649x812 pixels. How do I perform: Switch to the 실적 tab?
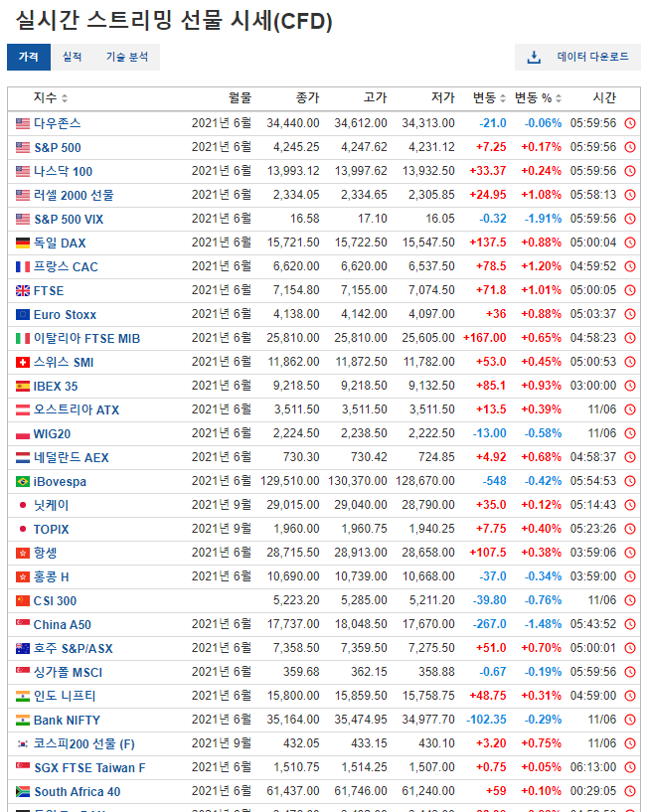tap(72, 57)
